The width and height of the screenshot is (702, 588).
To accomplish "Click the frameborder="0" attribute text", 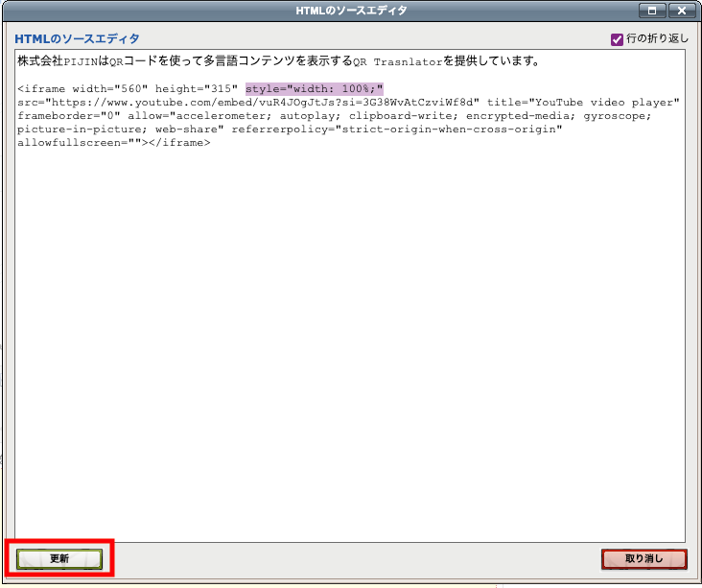I will 69,115.
